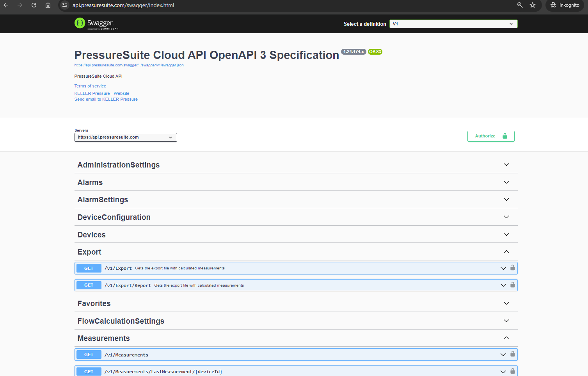Open site information icon in address bar

[65, 5]
